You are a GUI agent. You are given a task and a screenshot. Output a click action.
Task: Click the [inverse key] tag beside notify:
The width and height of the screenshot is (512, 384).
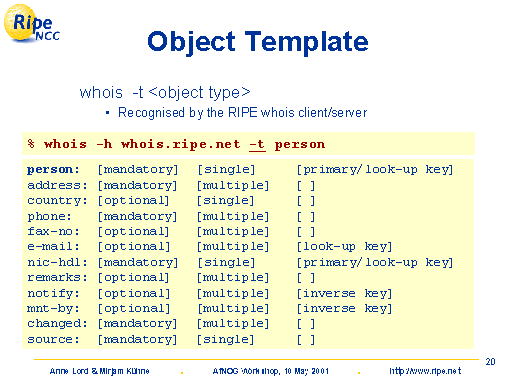tap(344, 293)
